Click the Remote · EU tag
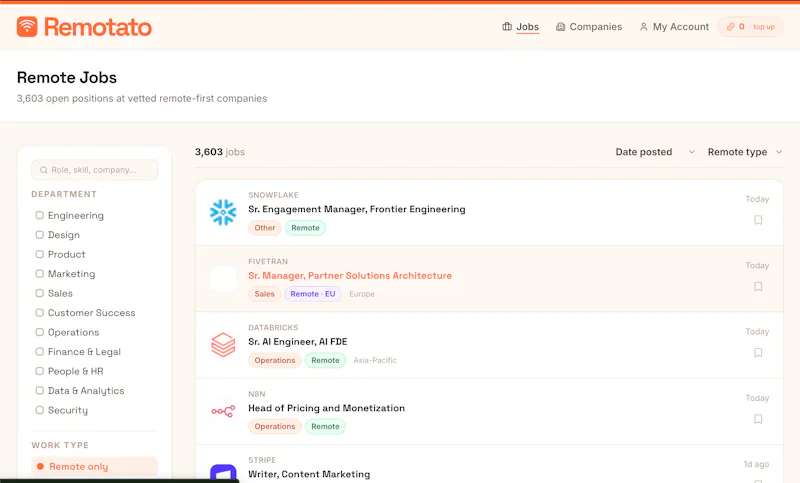The height and width of the screenshot is (483, 800). [x=313, y=294]
